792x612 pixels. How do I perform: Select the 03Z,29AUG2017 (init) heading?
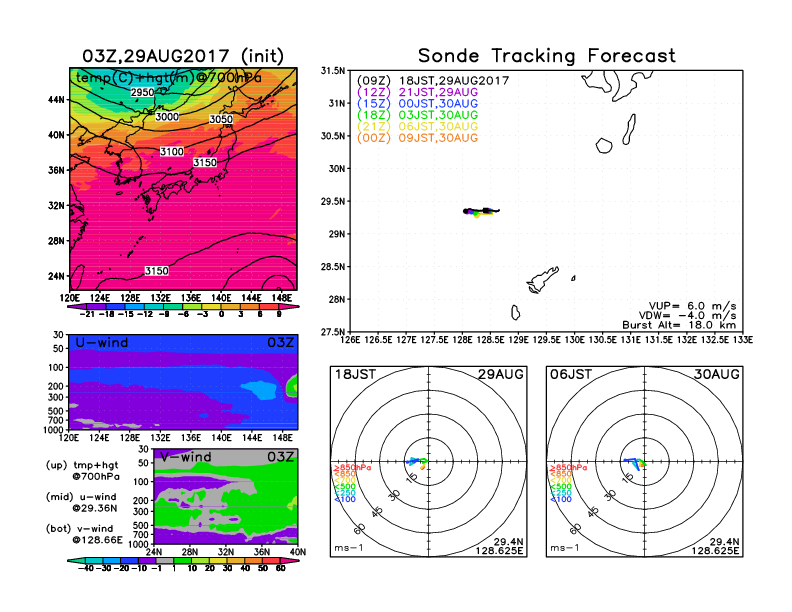coord(182,56)
